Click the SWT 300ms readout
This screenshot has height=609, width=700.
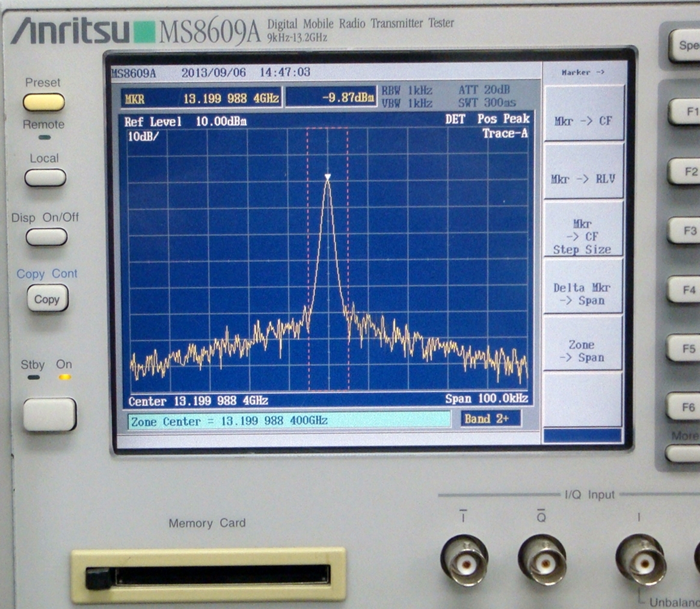[487, 103]
